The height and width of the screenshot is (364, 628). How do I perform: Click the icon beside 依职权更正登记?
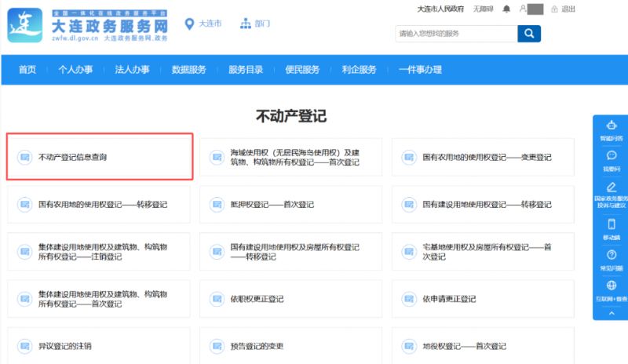[x=217, y=299]
